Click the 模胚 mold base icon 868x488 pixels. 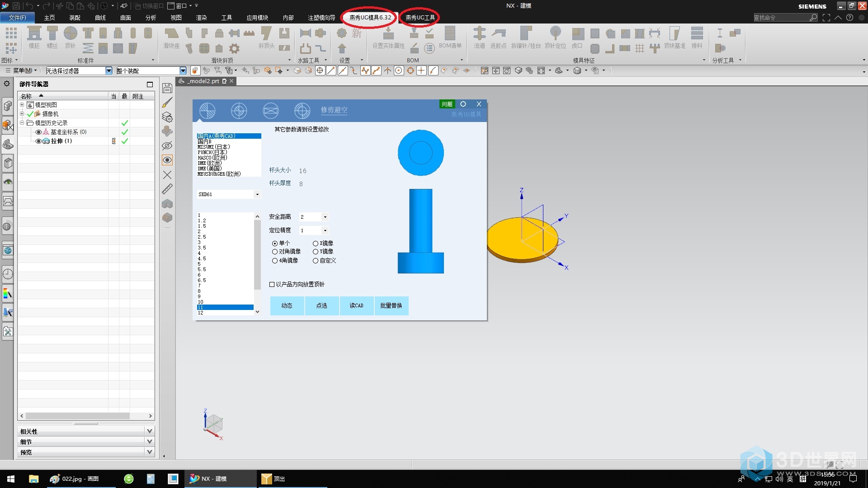pos(34,34)
